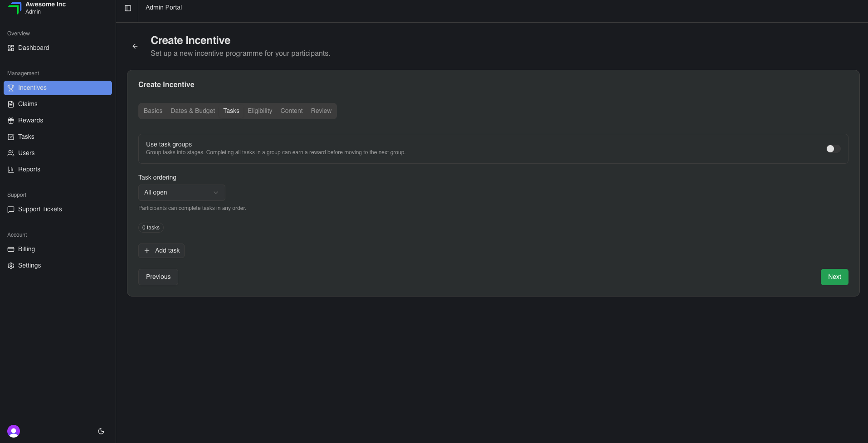This screenshot has height=443, width=868.
Task: Click the Dashboard grid icon
Action: tap(11, 48)
